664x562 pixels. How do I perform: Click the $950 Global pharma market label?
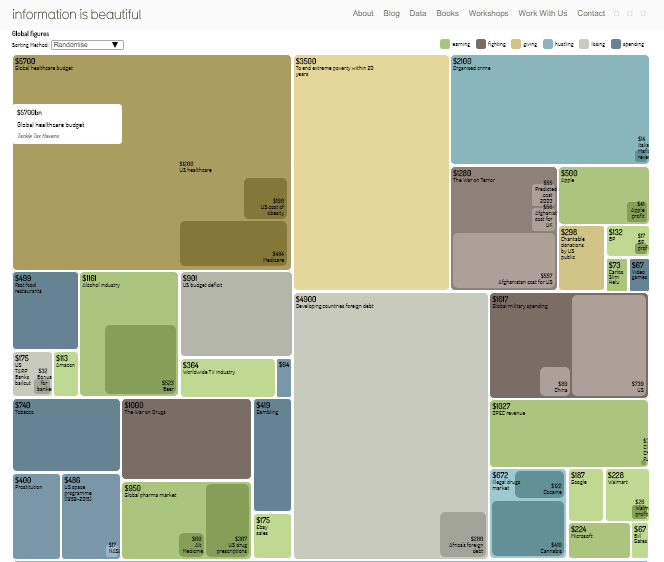tap(150, 491)
